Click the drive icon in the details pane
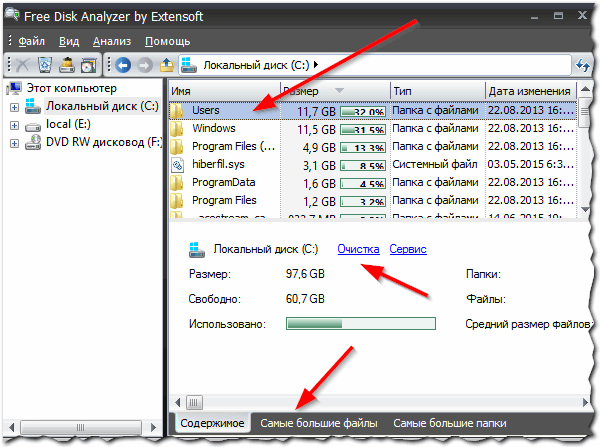600x447 pixels. pos(197,250)
